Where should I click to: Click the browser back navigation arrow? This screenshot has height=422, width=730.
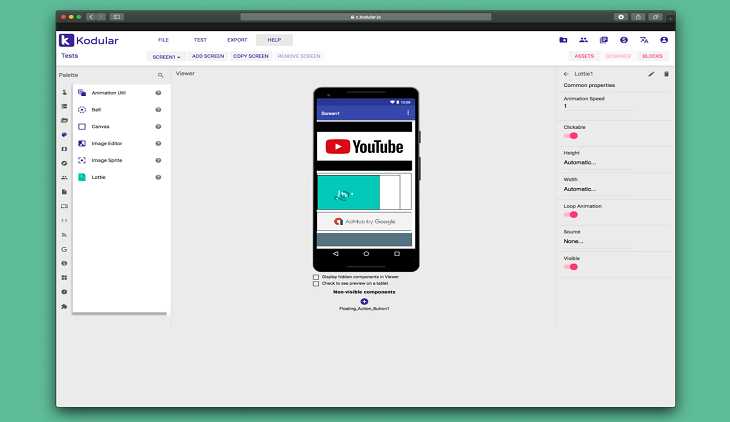pos(91,17)
